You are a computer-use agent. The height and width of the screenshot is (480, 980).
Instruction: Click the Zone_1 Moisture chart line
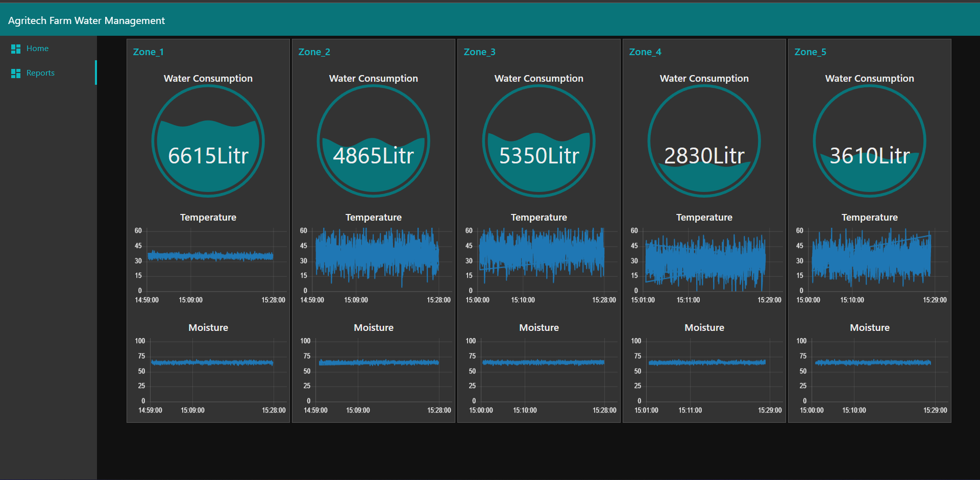click(212, 363)
